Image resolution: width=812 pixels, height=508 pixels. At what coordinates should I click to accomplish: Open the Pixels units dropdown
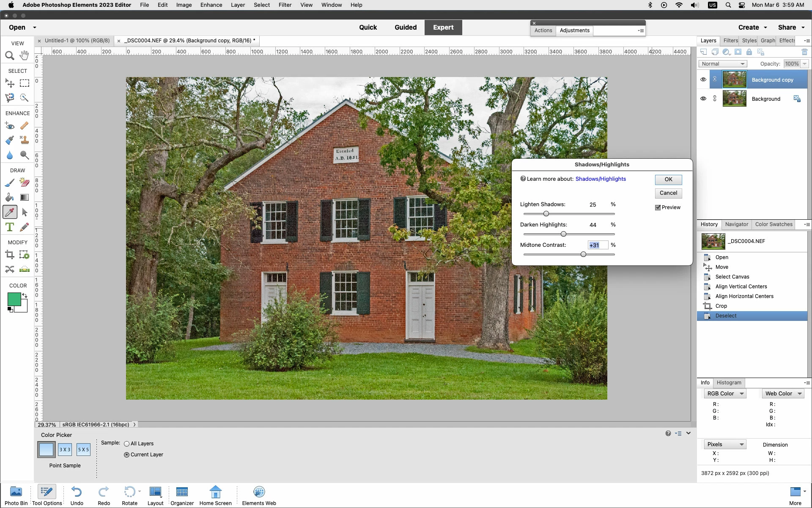(725, 444)
